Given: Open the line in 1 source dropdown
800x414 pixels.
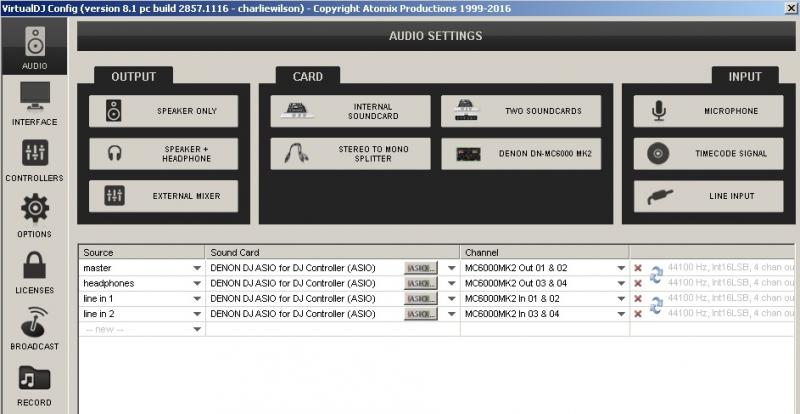Looking at the screenshot, I should [197, 299].
